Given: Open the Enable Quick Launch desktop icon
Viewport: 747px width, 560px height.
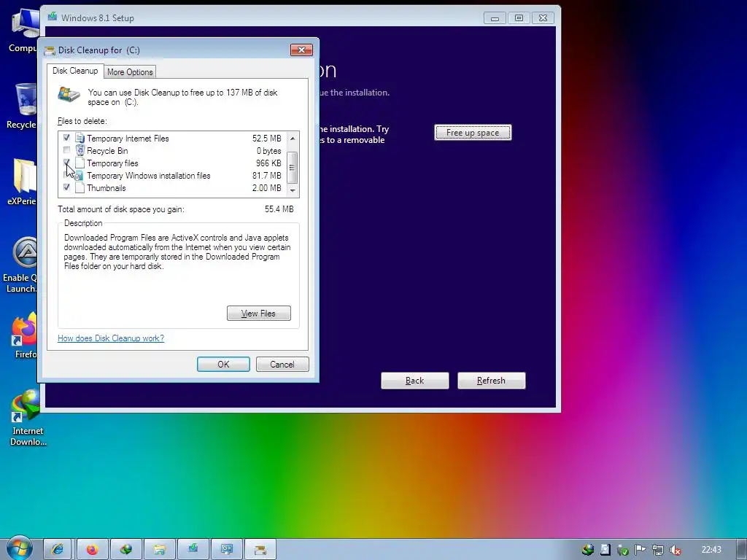Looking at the screenshot, I should coord(22,265).
